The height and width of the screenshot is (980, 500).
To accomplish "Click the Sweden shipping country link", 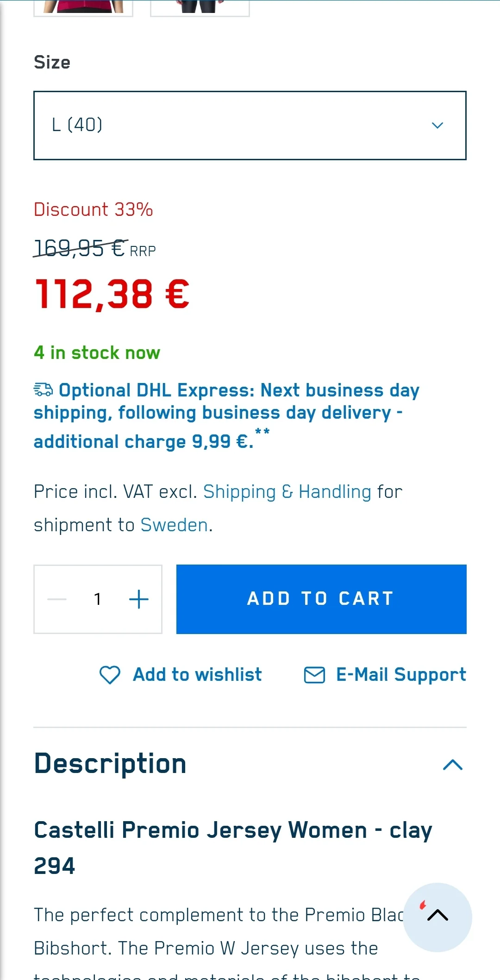I will coord(174,525).
